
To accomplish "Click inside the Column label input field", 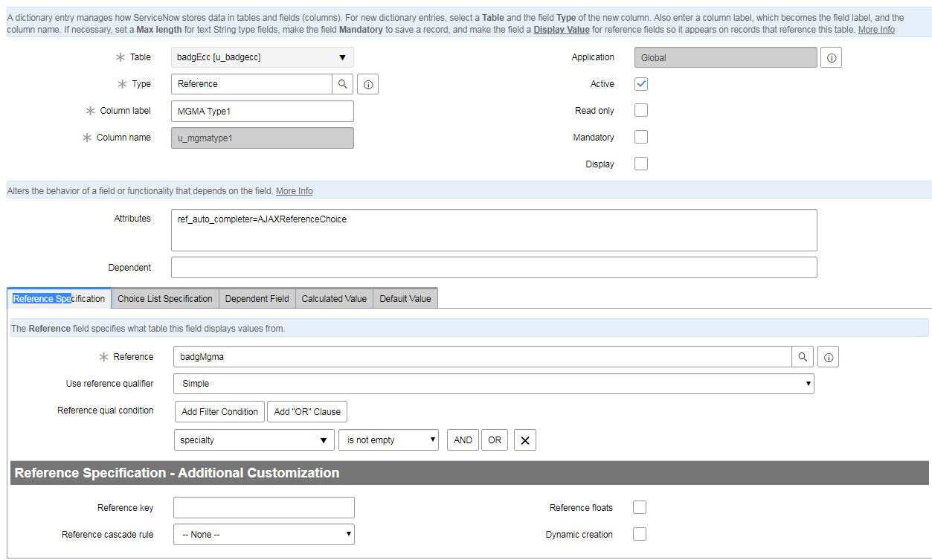I will click(x=262, y=111).
